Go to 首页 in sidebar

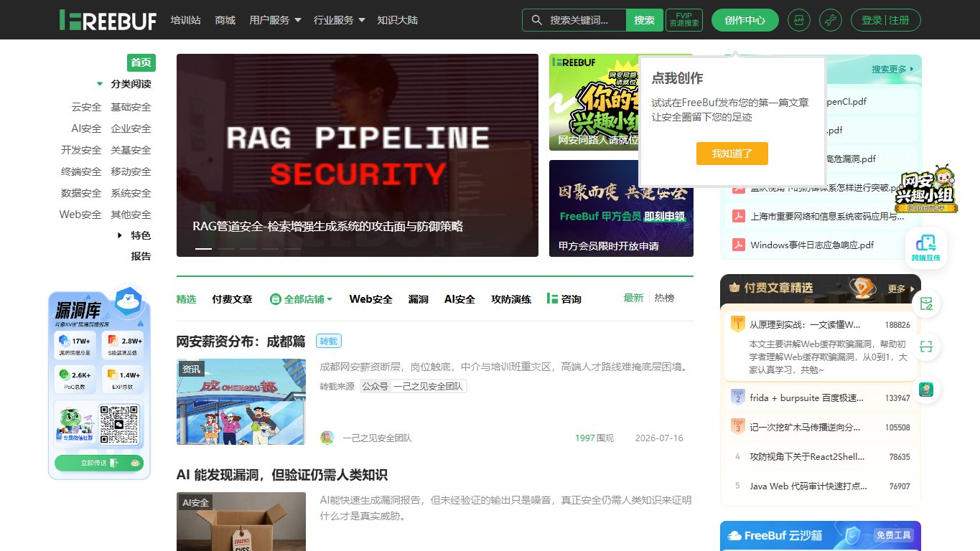141,62
